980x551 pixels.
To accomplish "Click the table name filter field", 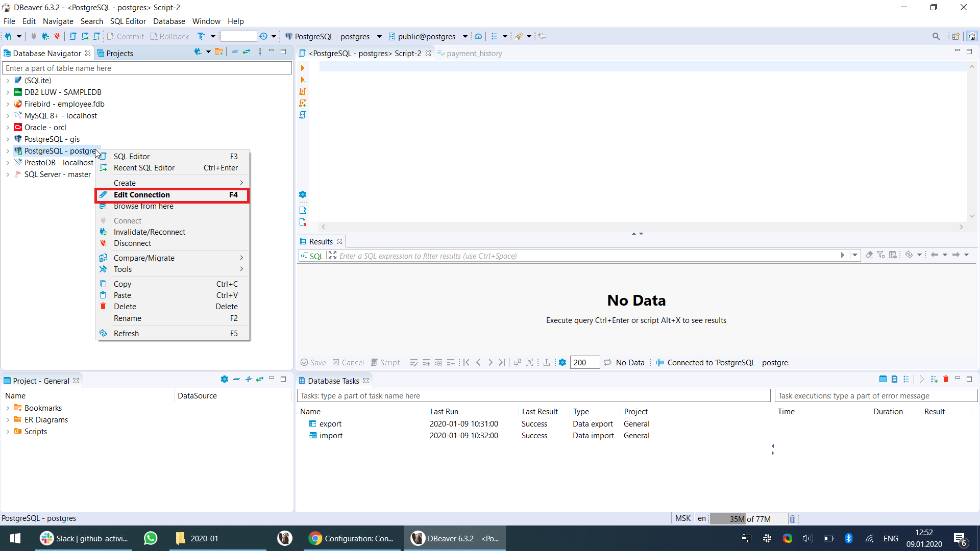I will 147,68.
